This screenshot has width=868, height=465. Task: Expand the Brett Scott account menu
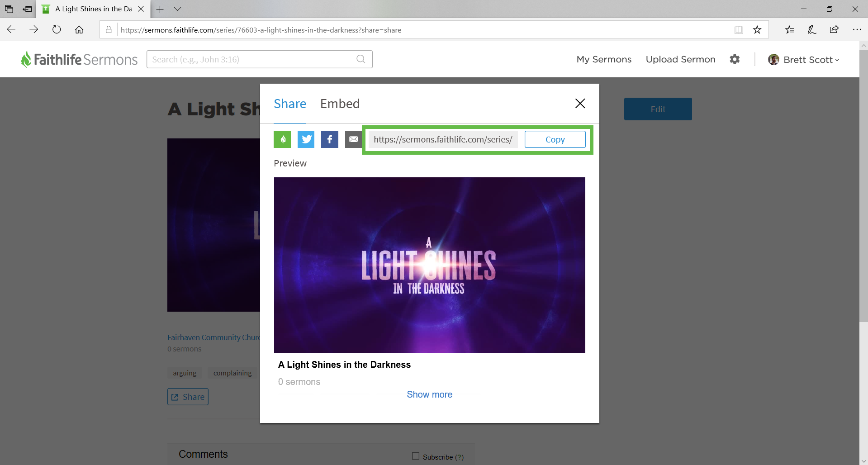pos(804,60)
